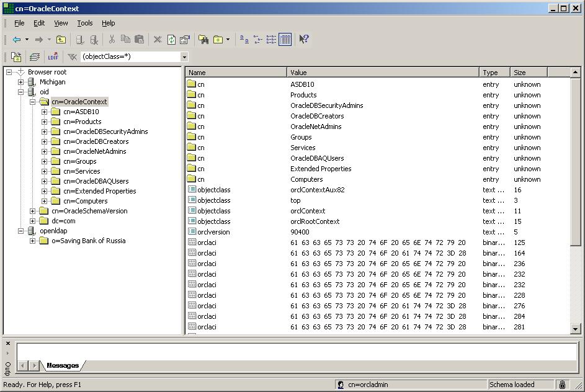Viewport: 585px width, 392px height.
Task: Click the Paste clipboard icon
Action: 139,39
